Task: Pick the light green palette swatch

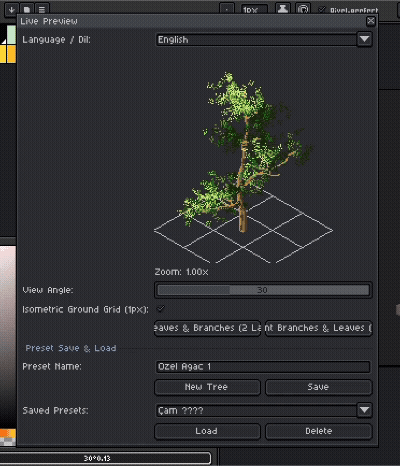Action: 12,35
